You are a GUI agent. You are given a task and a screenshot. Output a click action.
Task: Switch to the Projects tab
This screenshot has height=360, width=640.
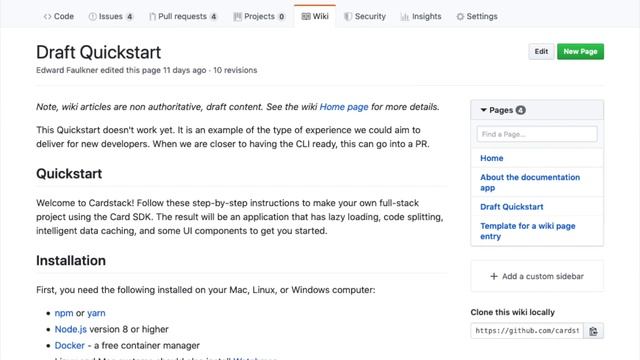tap(259, 16)
